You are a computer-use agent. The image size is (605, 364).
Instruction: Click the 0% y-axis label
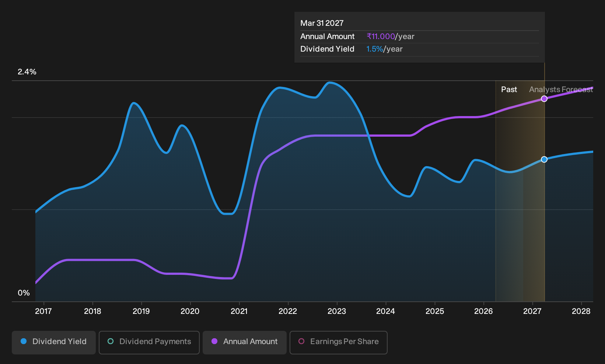pos(24,293)
